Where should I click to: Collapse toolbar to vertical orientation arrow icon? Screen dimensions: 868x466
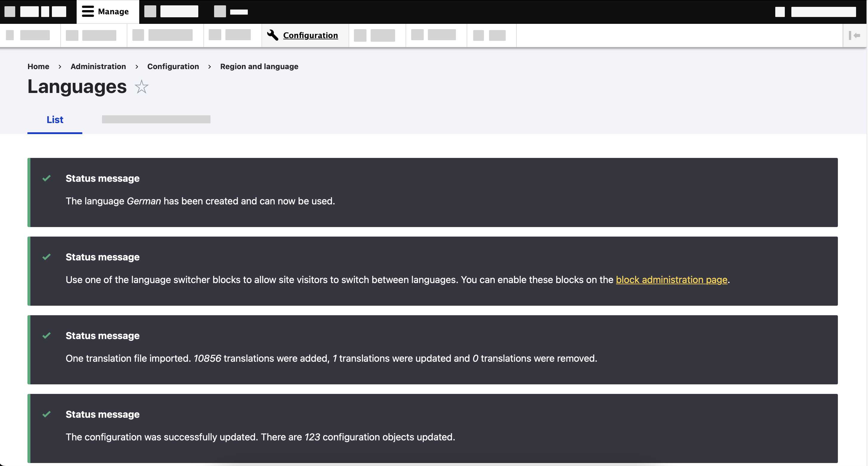pyautogui.click(x=855, y=35)
